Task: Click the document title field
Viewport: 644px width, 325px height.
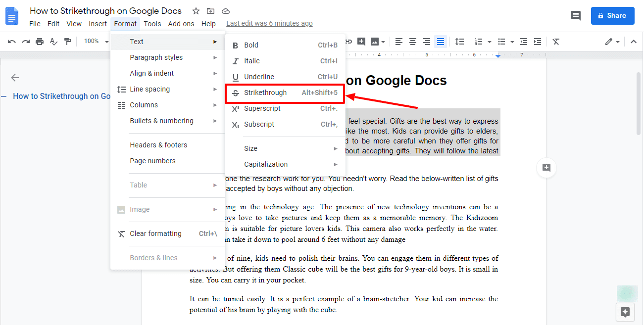Action: click(105, 11)
